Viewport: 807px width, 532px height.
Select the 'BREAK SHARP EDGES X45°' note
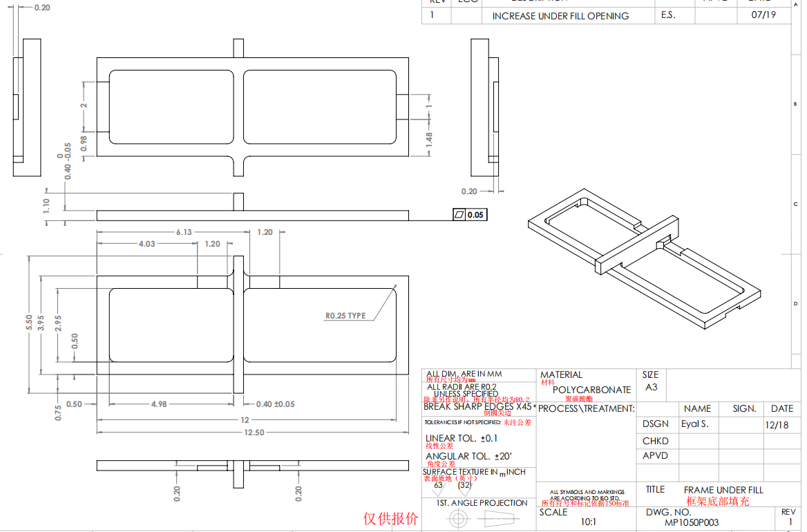pyautogui.click(x=480, y=406)
